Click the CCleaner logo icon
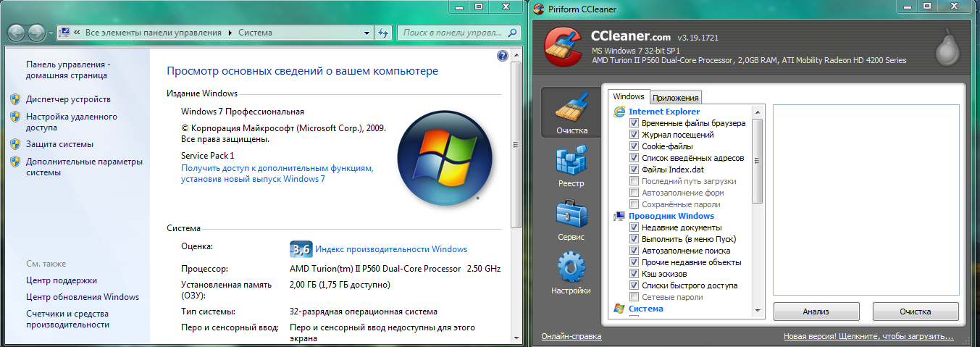 (x=563, y=47)
